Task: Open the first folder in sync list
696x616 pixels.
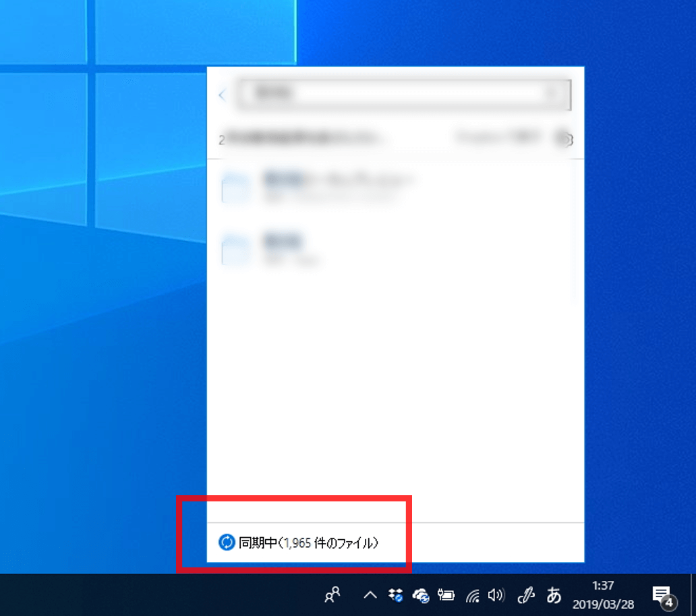Action: [318, 188]
